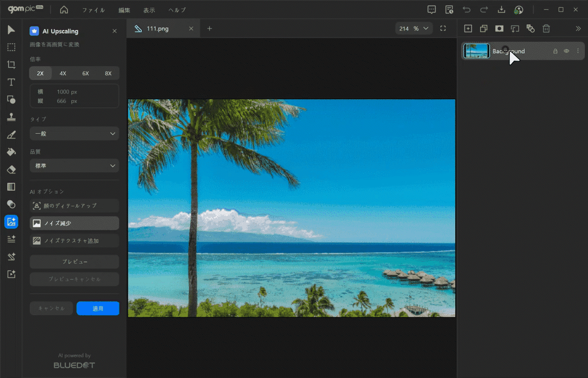Select the Shape tool
The image size is (588, 378).
11,100
